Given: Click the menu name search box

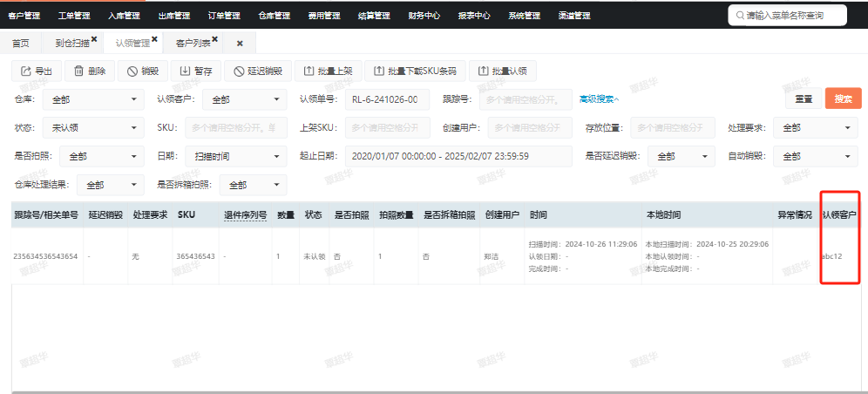Looking at the screenshot, I should (x=788, y=16).
